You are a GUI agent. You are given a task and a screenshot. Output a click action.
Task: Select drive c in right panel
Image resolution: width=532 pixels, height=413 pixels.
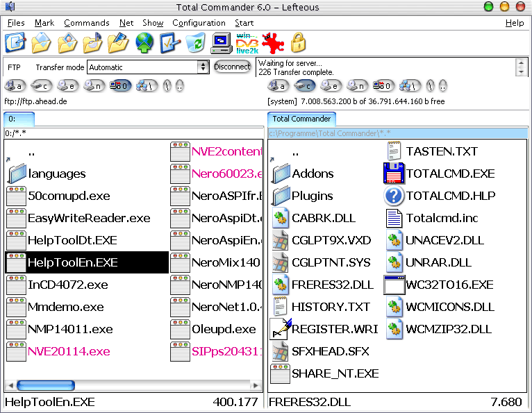click(x=304, y=86)
